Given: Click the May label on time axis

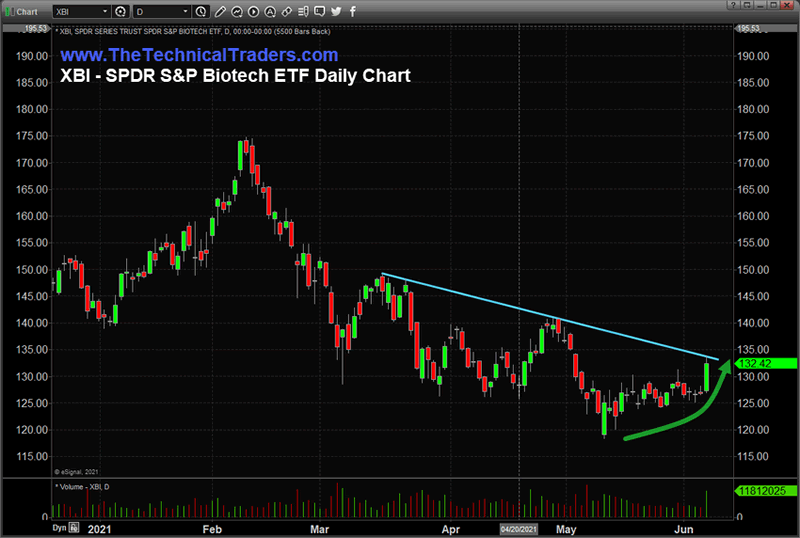Looking at the screenshot, I should coord(566,529).
